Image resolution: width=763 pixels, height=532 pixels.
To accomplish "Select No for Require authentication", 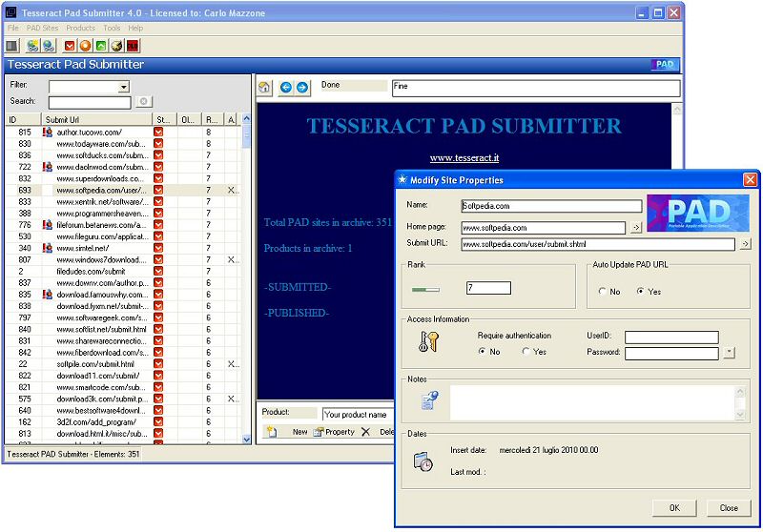I will click(x=482, y=351).
